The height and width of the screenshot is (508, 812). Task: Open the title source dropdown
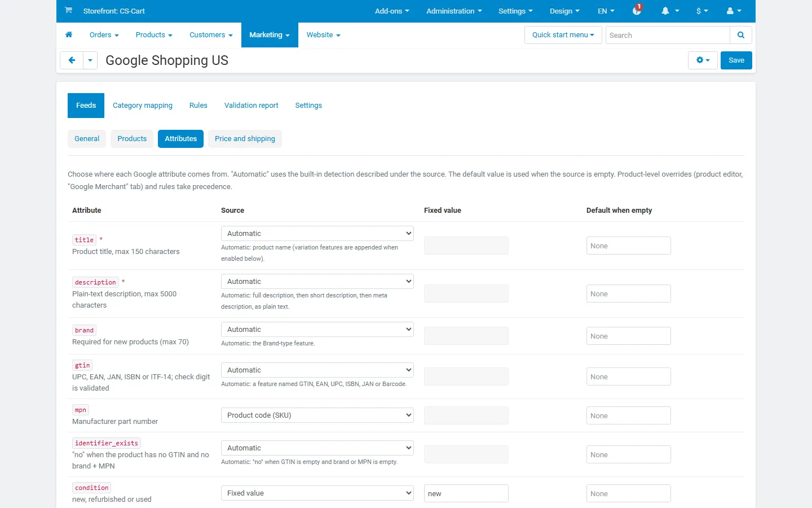317,233
